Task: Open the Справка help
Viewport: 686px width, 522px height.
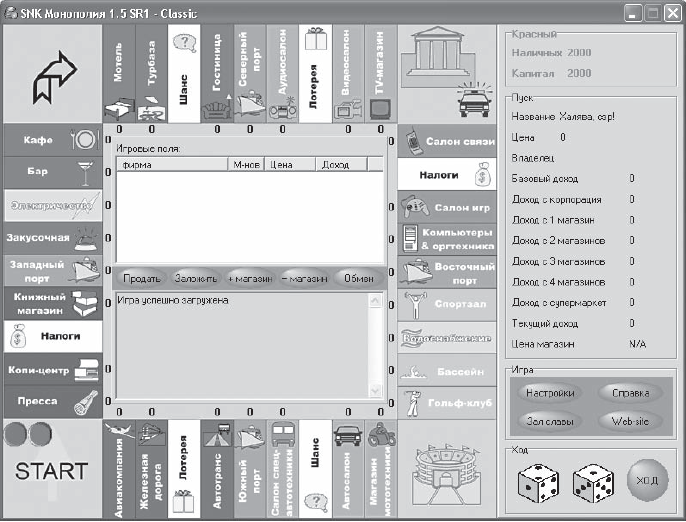Action: 630,392
